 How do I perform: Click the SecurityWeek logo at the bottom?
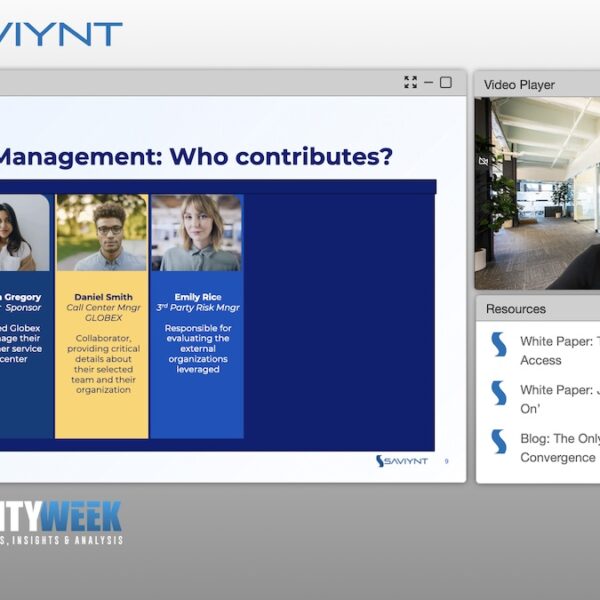[60, 523]
